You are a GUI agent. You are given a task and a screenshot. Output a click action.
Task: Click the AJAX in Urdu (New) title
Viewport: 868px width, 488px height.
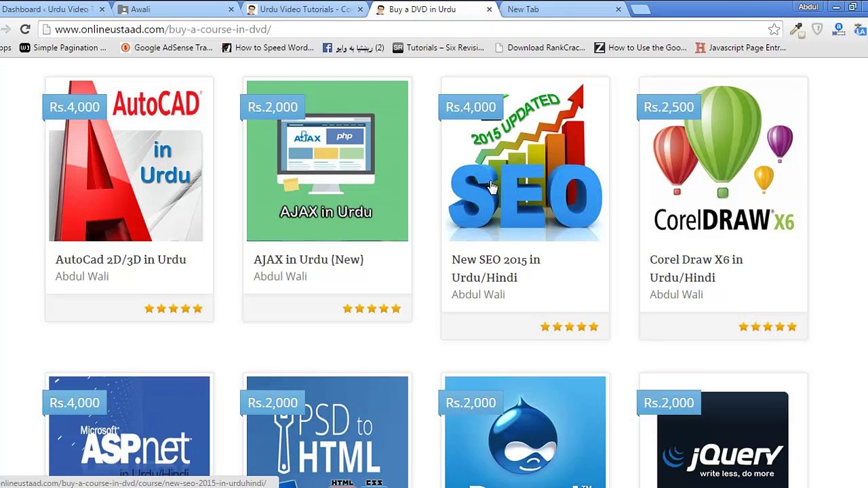tap(309, 260)
